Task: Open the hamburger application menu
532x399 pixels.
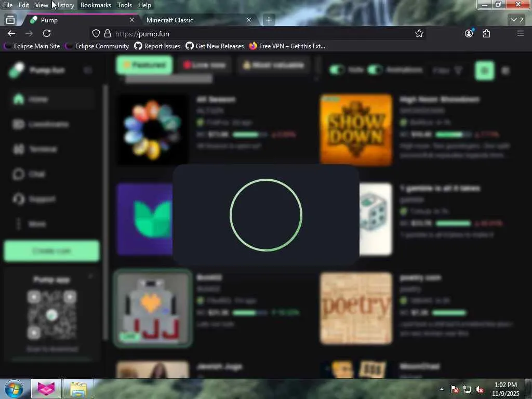Action: pos(521,33)
